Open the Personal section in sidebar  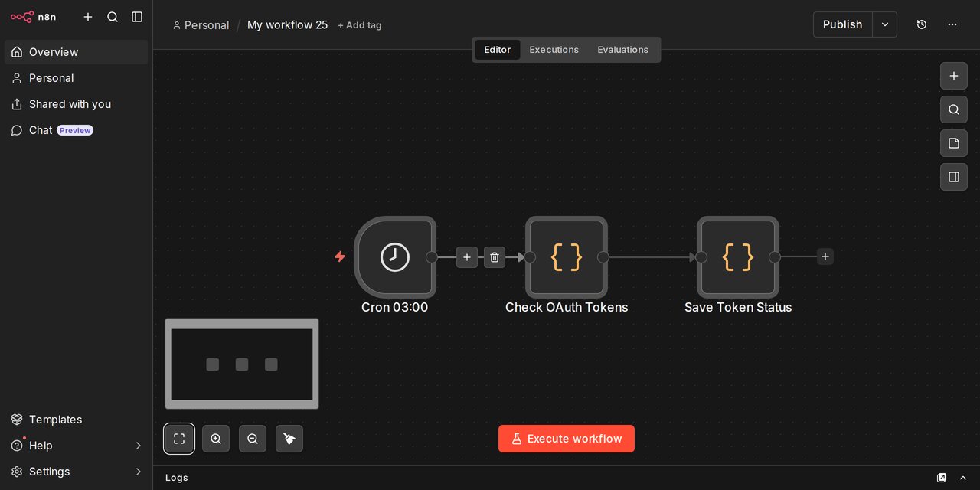(x=76, y=78)
